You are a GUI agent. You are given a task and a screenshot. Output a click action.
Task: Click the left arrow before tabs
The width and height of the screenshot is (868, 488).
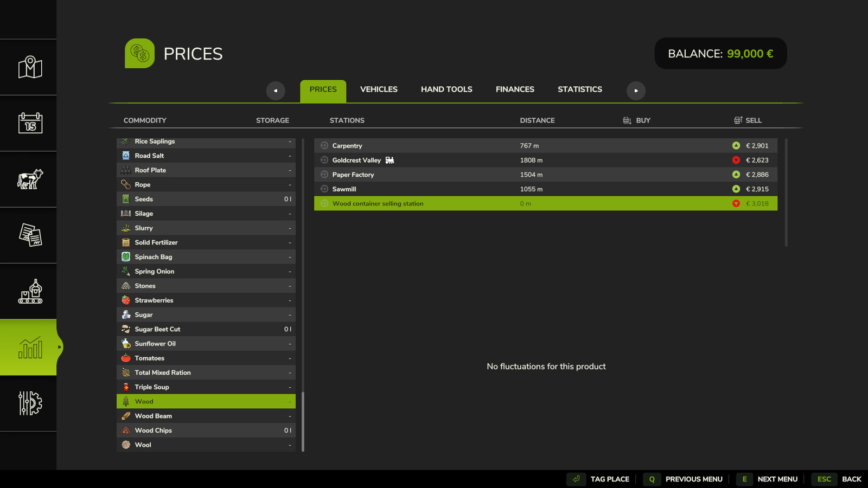click(276, 91)
